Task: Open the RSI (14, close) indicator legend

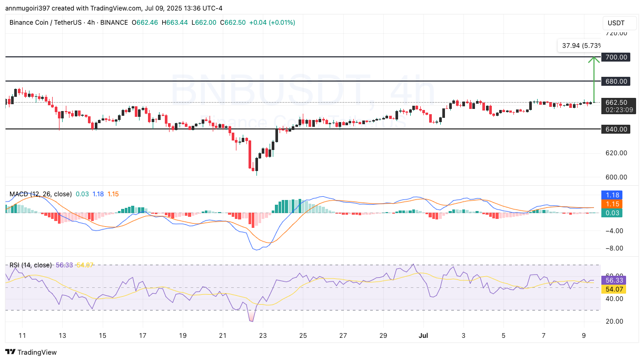Action: pyautogui.click(x=31, y=265)
